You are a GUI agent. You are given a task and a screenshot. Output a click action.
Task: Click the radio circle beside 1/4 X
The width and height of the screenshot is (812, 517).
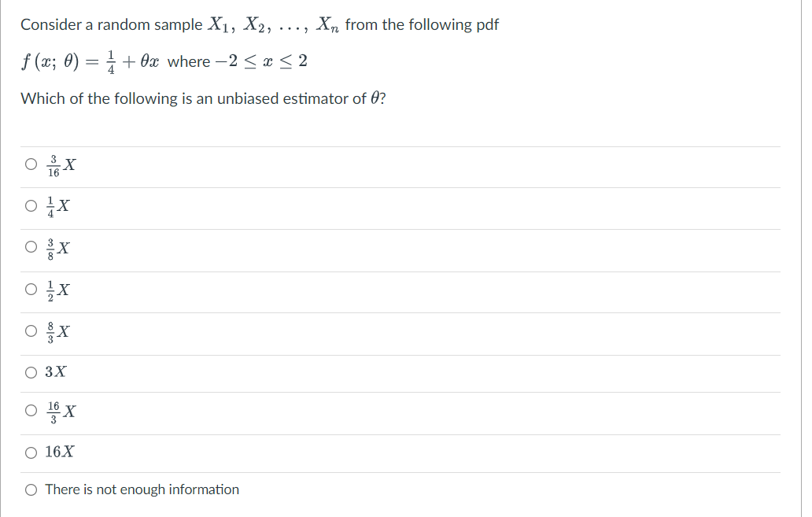31,205
